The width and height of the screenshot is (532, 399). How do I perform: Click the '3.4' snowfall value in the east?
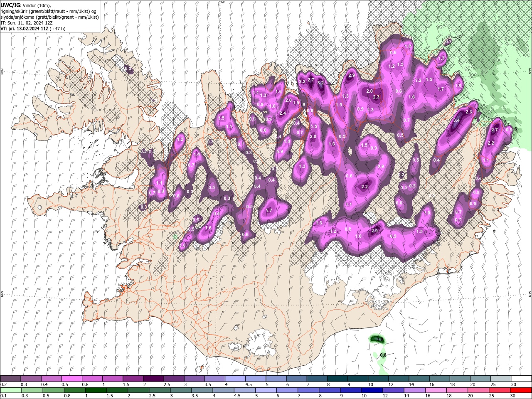pyautogui.click(x=456, y=120)
